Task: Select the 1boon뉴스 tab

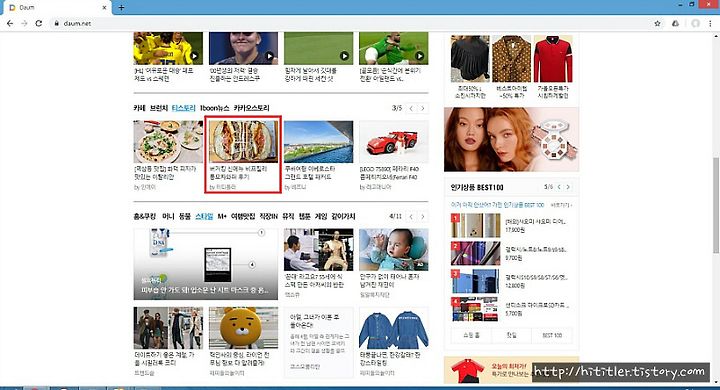Action: (x=214, y=108)
